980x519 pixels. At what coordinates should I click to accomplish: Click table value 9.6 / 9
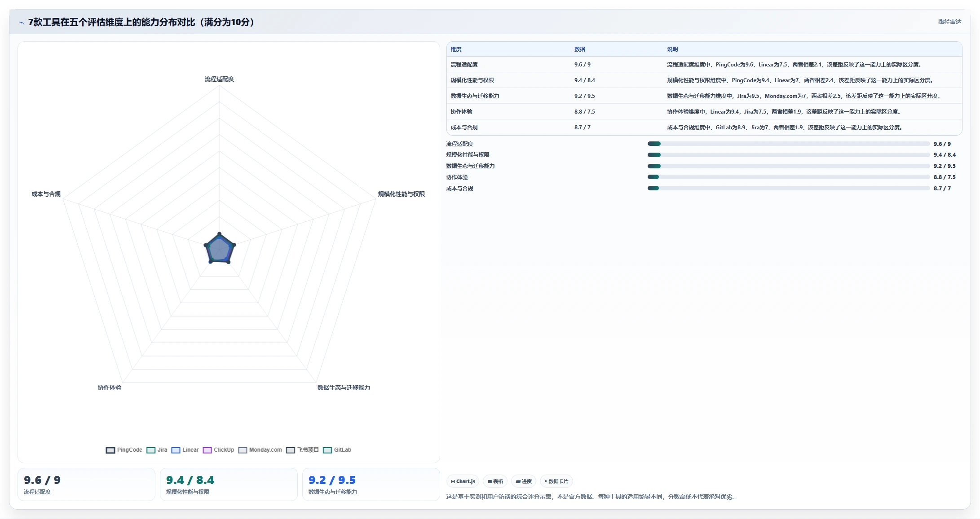[x=582, y=65]
